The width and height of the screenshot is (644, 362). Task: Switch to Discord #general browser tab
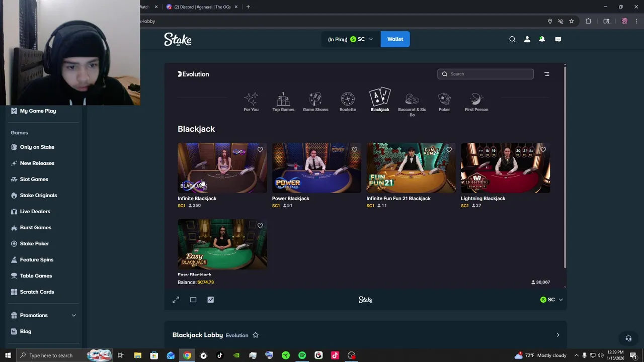click(x=202, y=7)
